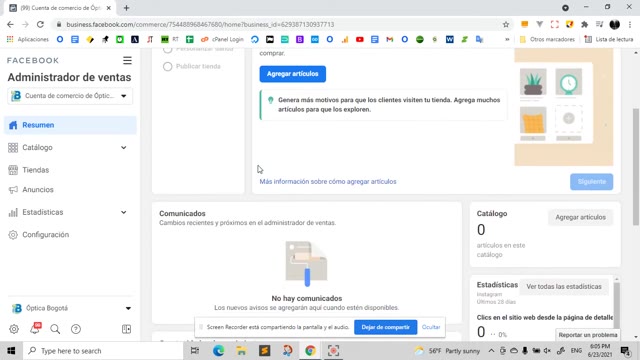The image size is (640, 360).
Task: Open Aplicaciones shortcut in bookmarks bar
Action: coord(28,39)
